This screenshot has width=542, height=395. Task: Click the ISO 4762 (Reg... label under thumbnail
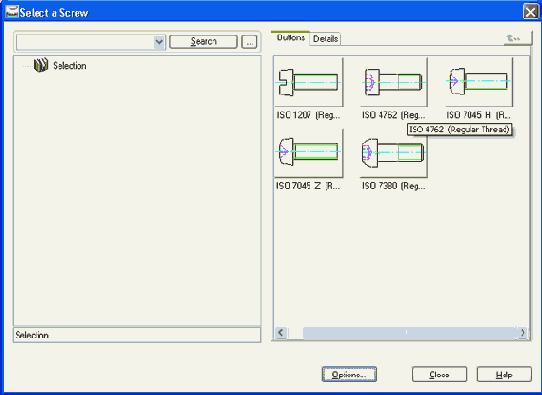click(x=393, y=115)
